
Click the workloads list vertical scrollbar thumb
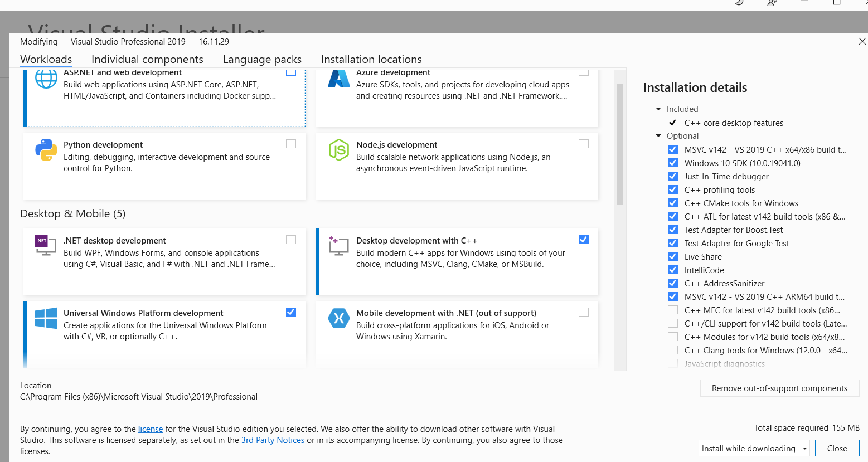620,144
